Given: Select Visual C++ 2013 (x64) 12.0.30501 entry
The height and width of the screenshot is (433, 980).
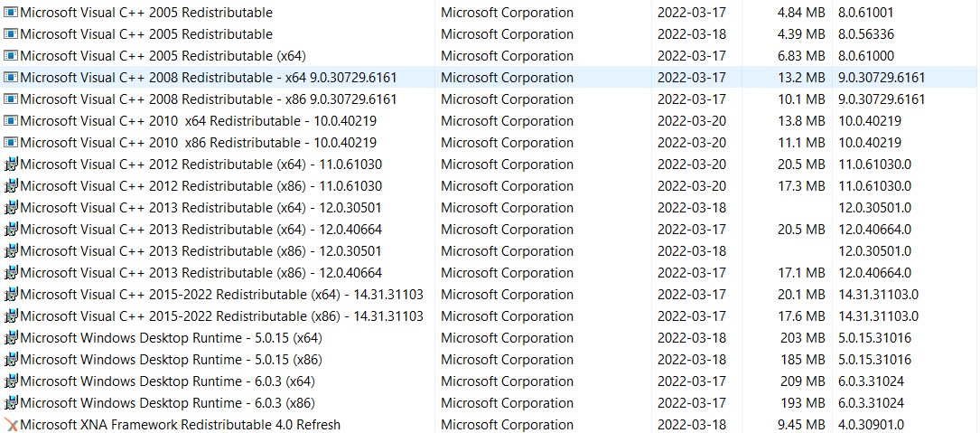Looking at the screenshot, I should pos(490,208).
